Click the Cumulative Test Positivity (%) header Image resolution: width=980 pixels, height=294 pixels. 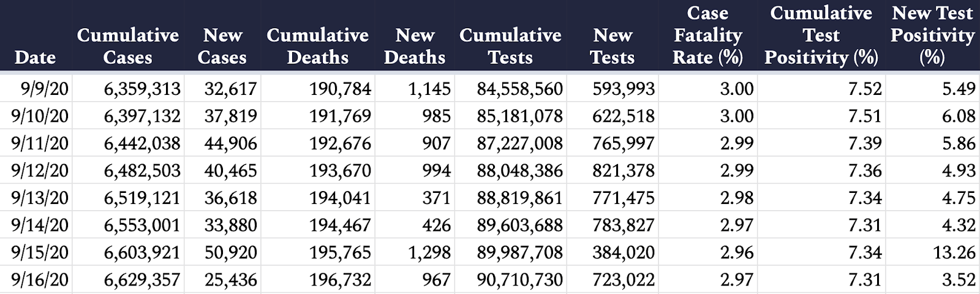821,35
